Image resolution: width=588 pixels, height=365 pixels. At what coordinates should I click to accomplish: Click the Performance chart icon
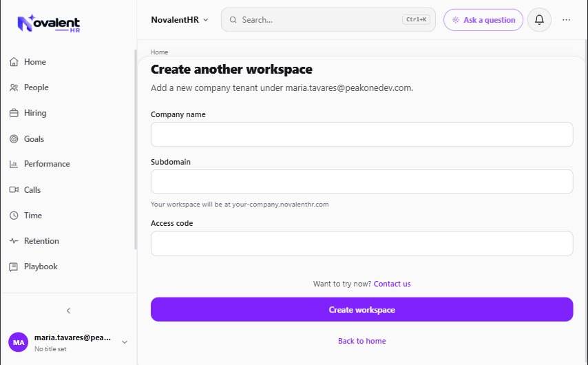14,164
